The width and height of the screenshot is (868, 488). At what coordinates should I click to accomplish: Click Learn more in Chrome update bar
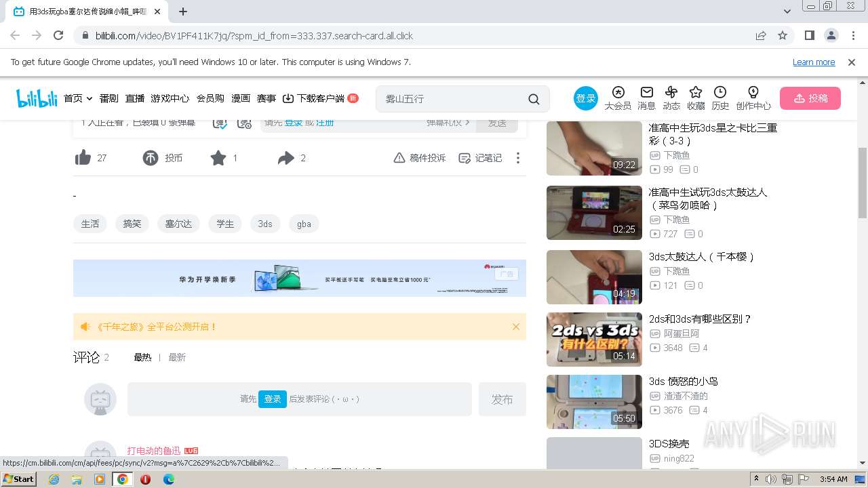[814, 62]
